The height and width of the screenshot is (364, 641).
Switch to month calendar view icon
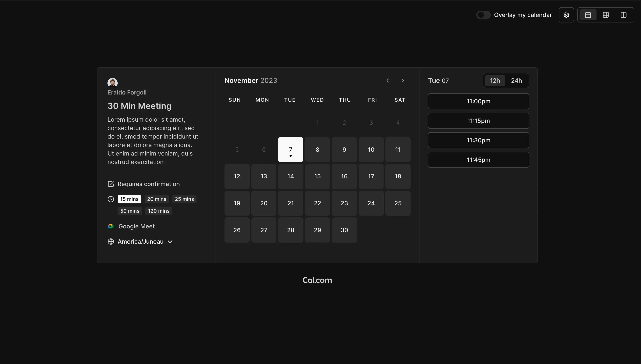tap(588, 15)
